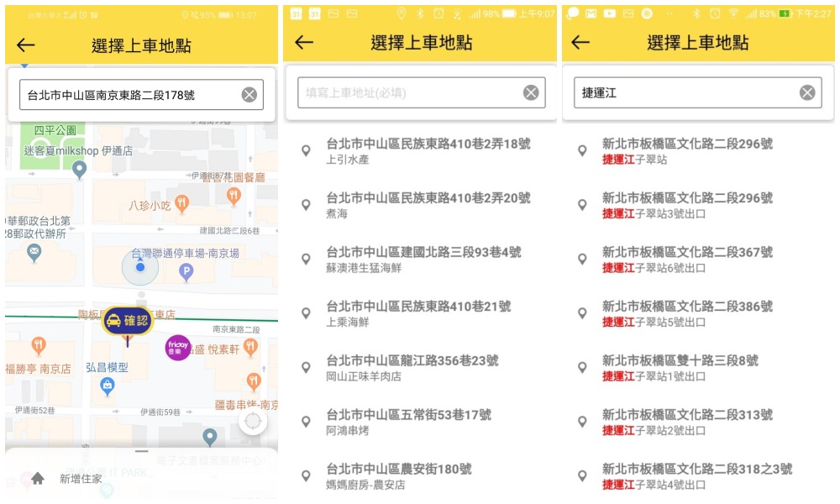
Task: Go back from 捷運江 search screen
Action: (580, 43)
